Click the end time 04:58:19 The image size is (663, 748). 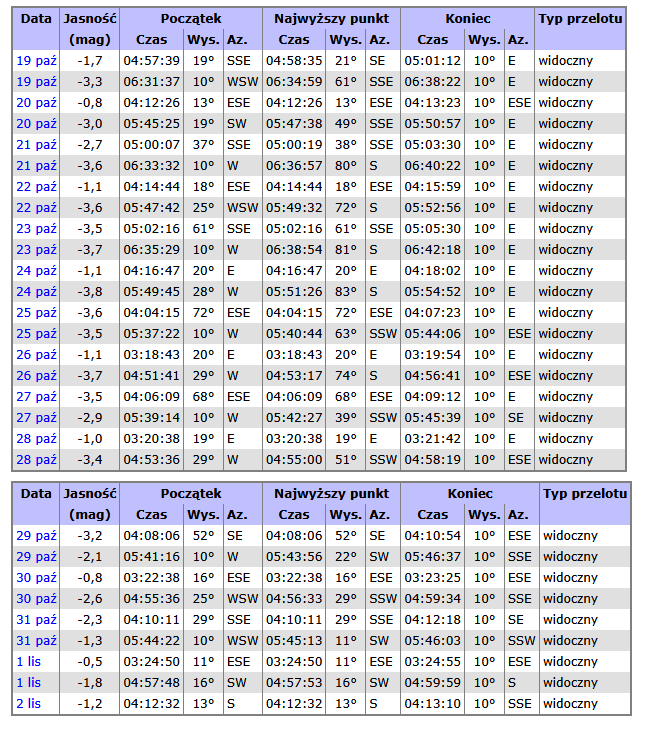433,459
